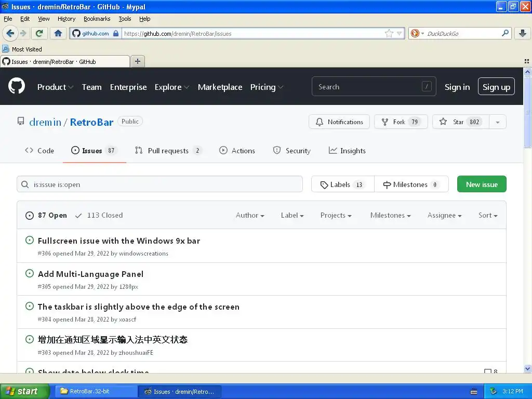This screenshot has height=399, width=532.
Task: Switch to the Pull requests tab
Action: pyautogui.click(x=168, y=151)
